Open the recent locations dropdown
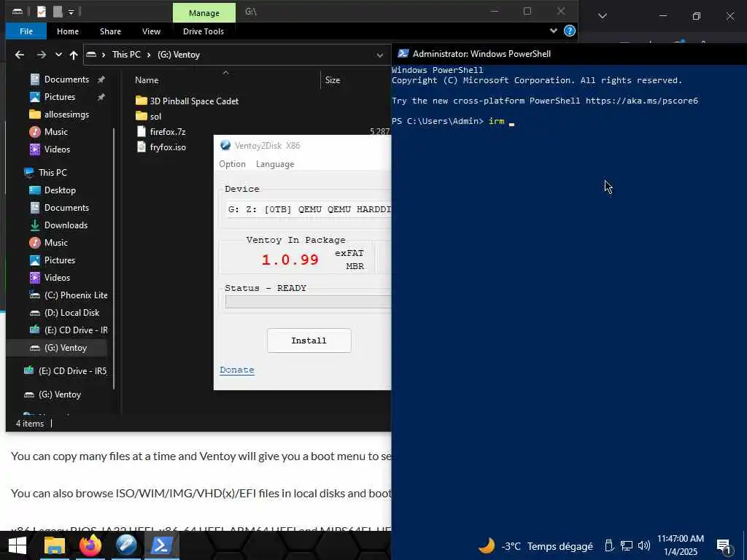The height and width of the screenshot is (560, 747). click(58, 55)
